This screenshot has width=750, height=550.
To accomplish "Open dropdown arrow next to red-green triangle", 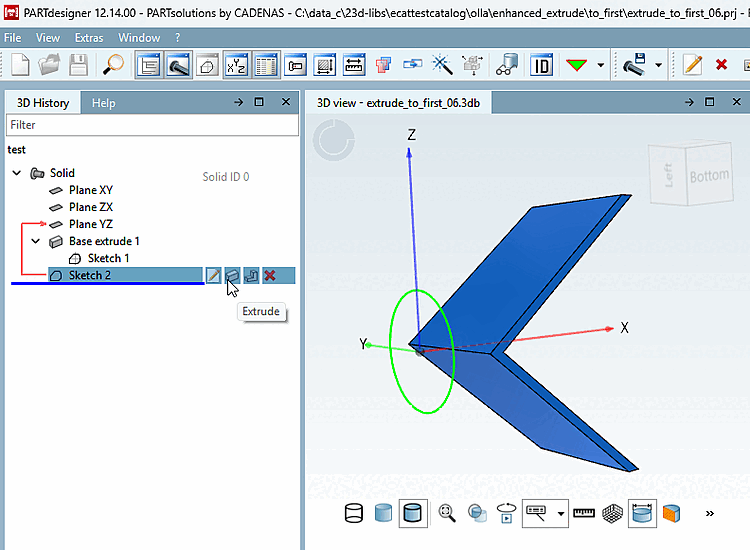I will [x=601, y=65].
